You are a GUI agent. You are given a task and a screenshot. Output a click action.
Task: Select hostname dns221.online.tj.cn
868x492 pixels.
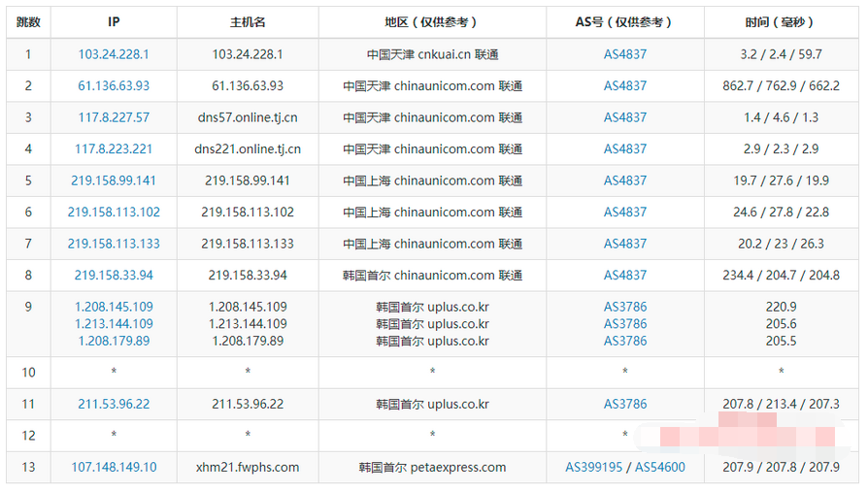point(248,148)
